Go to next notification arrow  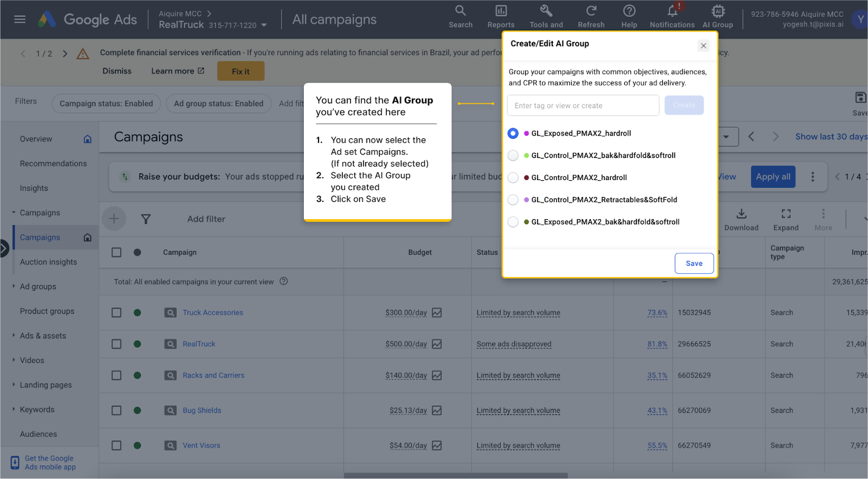[x=65, y=54]
